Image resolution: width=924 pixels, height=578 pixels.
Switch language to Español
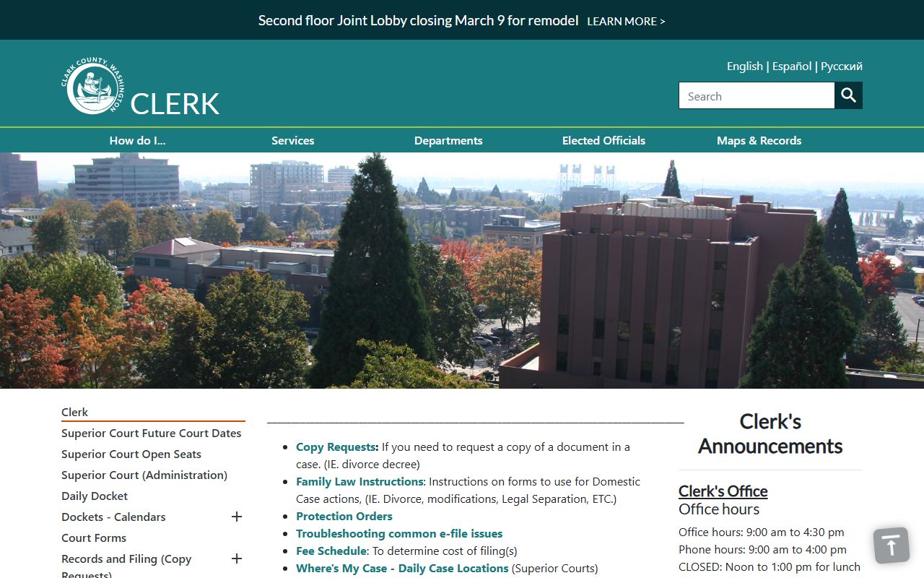pos(791,66)
